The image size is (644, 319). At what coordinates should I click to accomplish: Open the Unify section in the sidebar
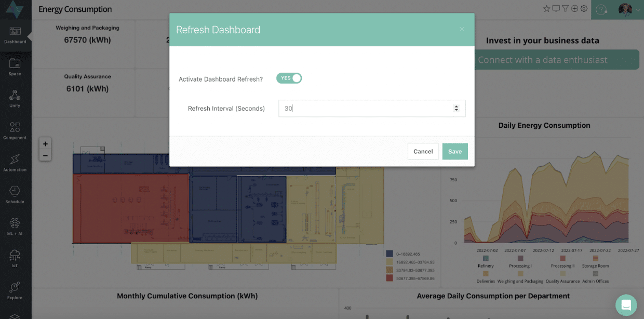pyautogui.click(x=15, y=99)
